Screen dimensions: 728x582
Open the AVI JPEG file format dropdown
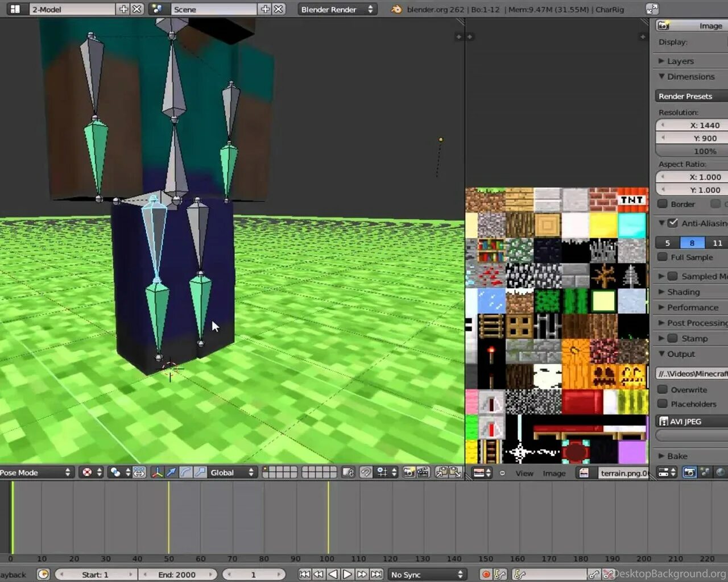tap(692, 421)
